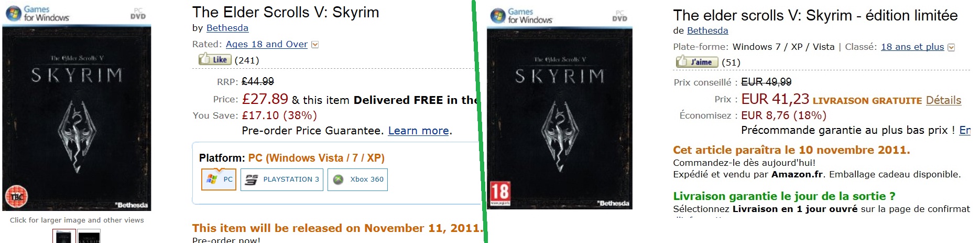Click the Windows flag icon in PC option
The height and width of the screenshot is (243, 980).
click(212, 179)
